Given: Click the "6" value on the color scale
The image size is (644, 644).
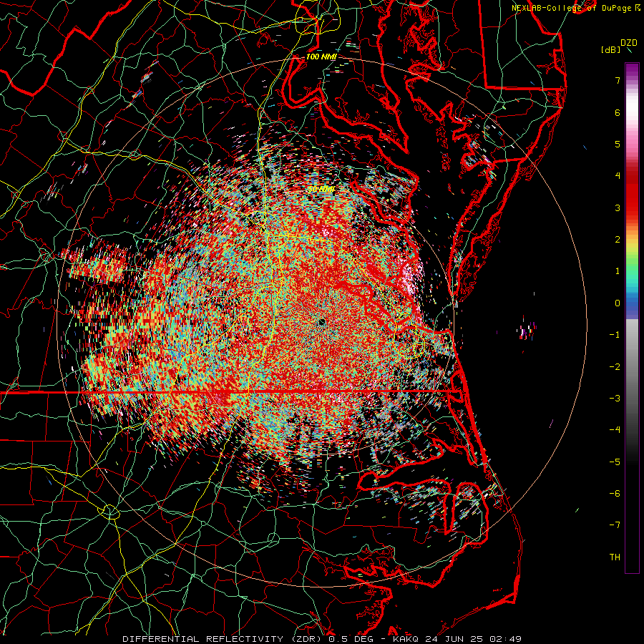Looking at the screenshot, I should [x=618, y=112].
